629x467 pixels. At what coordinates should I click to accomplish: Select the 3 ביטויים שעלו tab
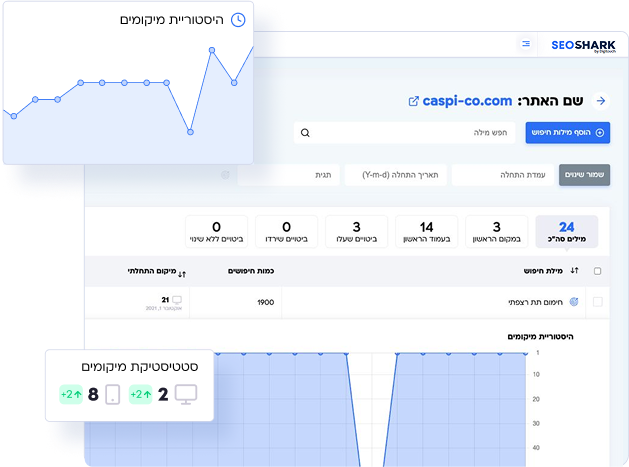(x=357, y=231)
